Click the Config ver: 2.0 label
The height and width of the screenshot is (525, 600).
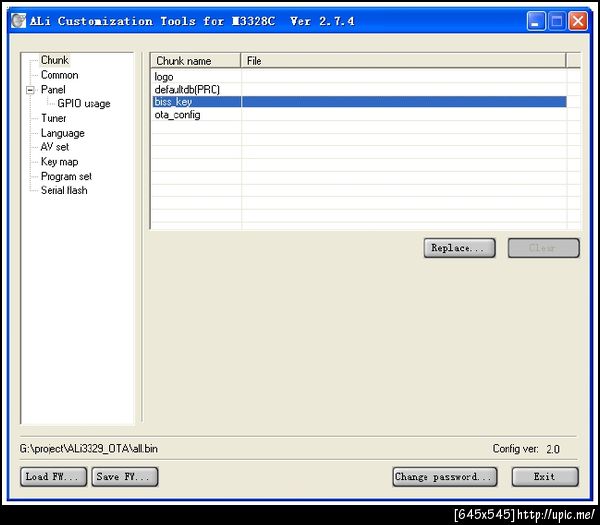[x=526, y=448]
